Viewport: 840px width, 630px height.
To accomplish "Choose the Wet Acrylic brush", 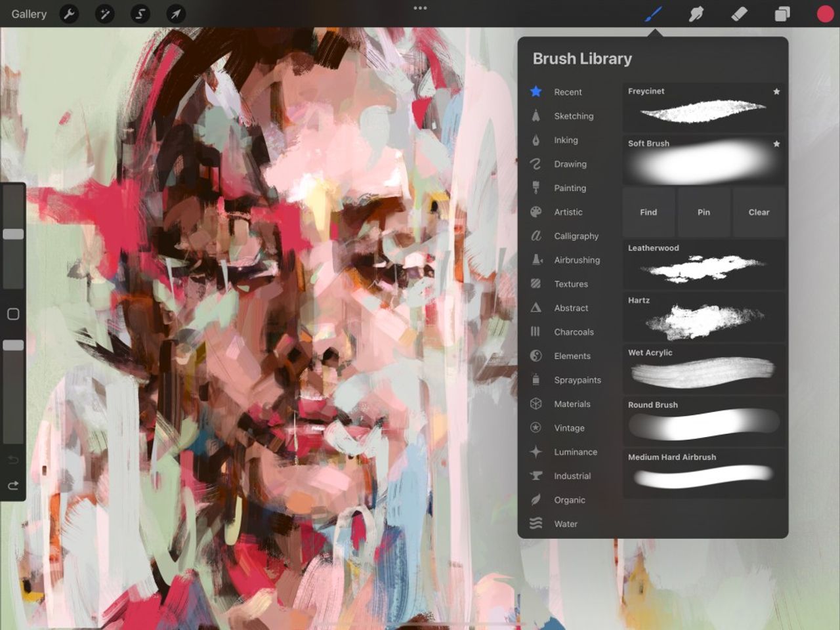I will (x=703, y=369).
